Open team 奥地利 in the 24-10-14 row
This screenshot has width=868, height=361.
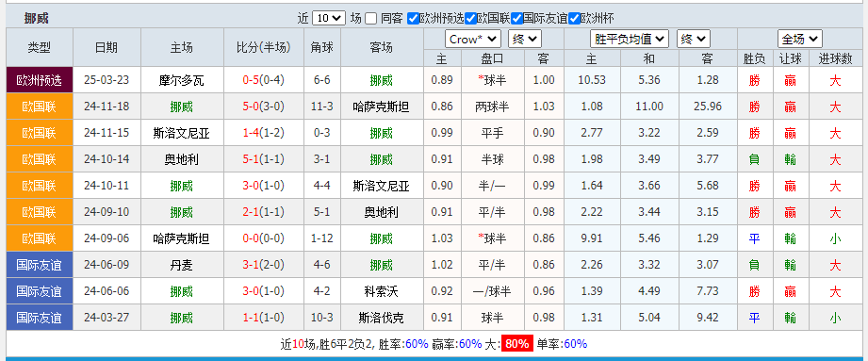click(x=182, y=159)
